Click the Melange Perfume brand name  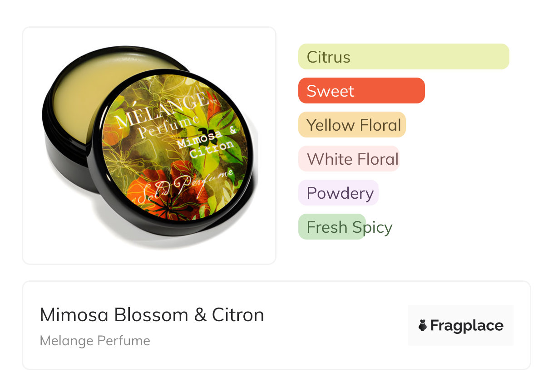click(95, 341)
